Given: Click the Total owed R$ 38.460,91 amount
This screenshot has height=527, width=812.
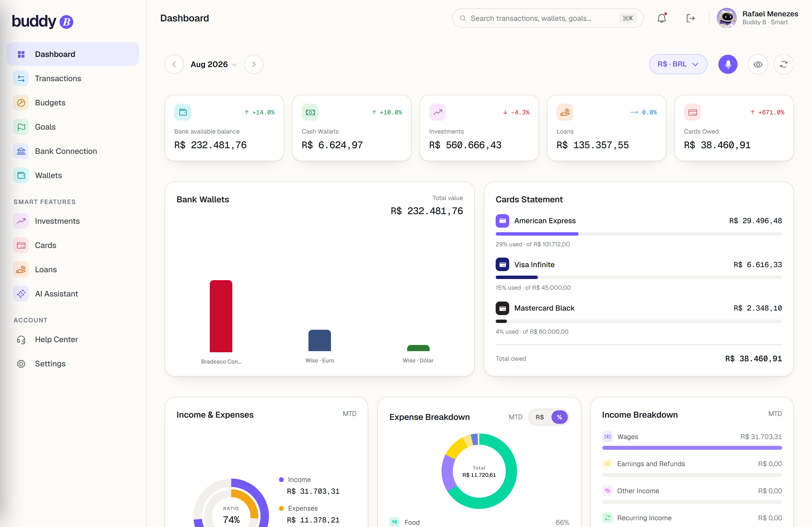Looking at the screenshot, I should [754, 359].
